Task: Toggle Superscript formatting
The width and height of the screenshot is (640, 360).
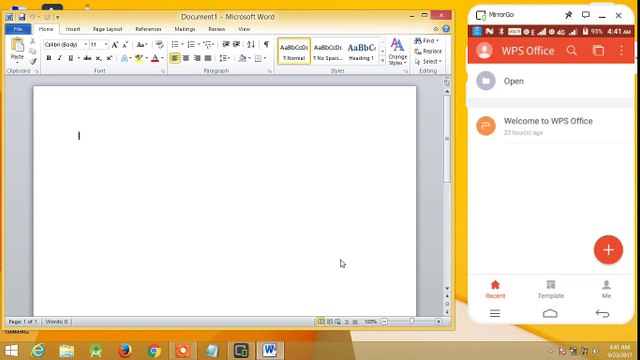Action: click(x=109, y=58)
